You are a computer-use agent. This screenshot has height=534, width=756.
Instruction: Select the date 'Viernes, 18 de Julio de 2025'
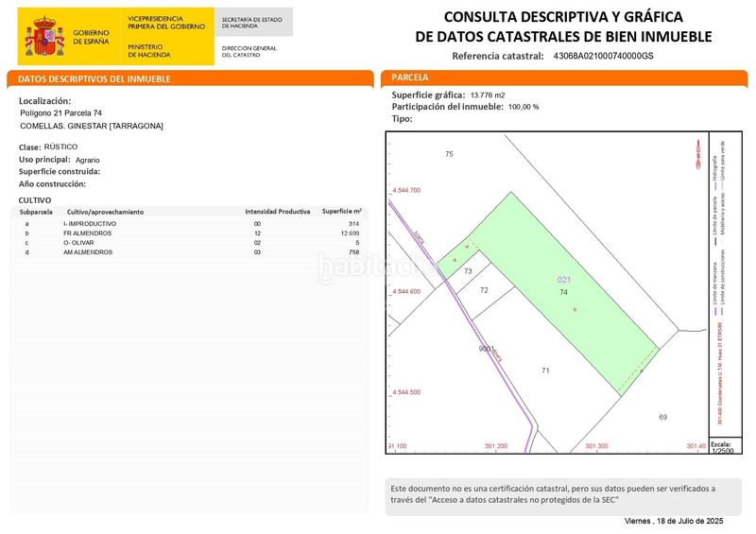pos(674,521)
